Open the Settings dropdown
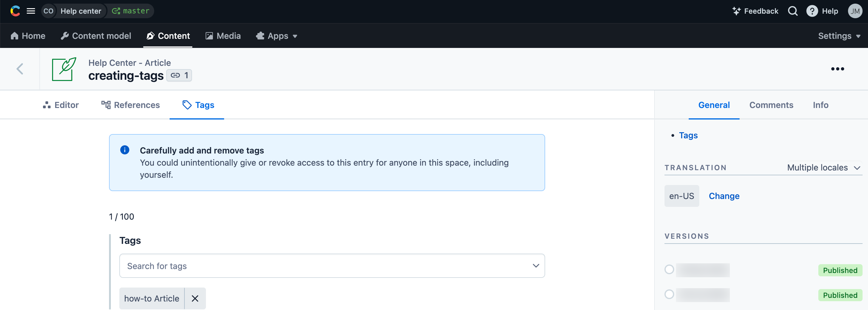The width and height of the screenshot is (868, 310). click(839, 36)
